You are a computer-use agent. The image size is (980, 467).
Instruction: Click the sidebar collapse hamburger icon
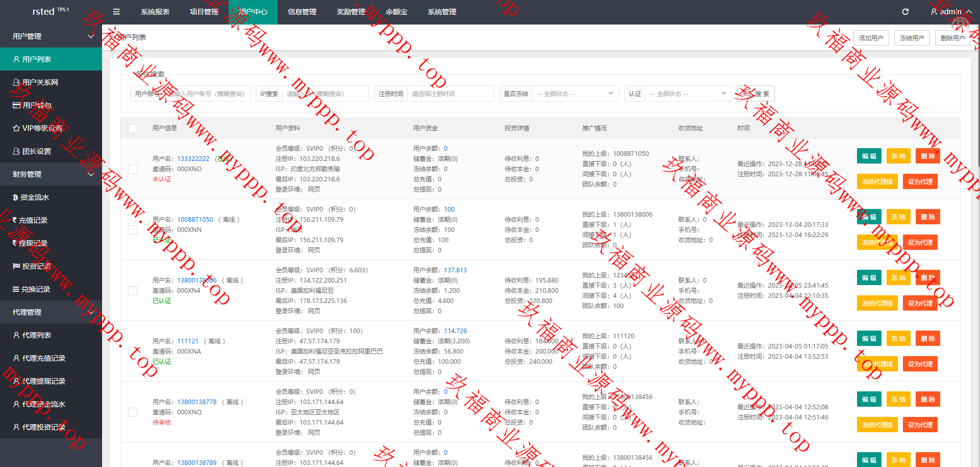[116, 12]
